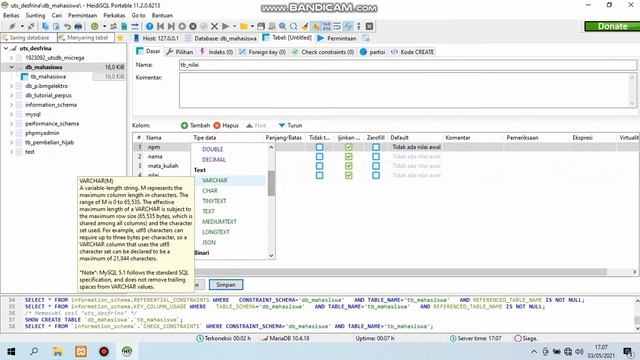Open SQL file via folder icon
Viewport: 640px width, 360px height.
point(244,26)
